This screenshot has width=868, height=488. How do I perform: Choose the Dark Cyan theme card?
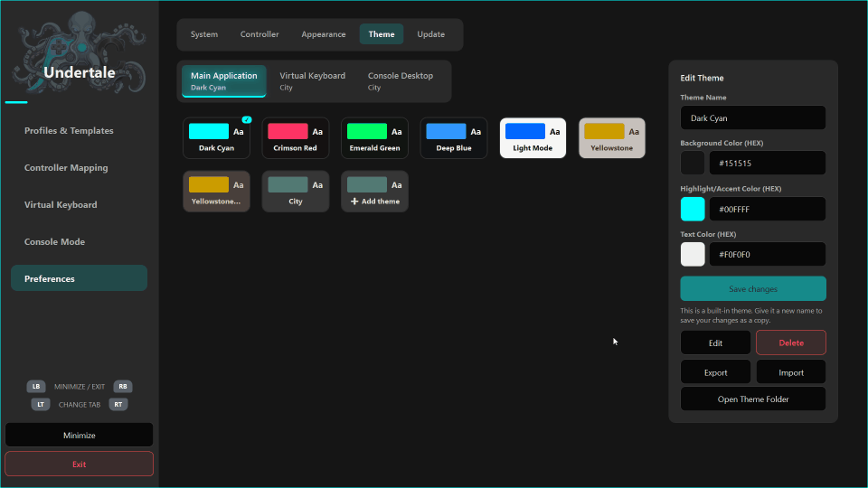pyautogui.click(x=216, y=137)
